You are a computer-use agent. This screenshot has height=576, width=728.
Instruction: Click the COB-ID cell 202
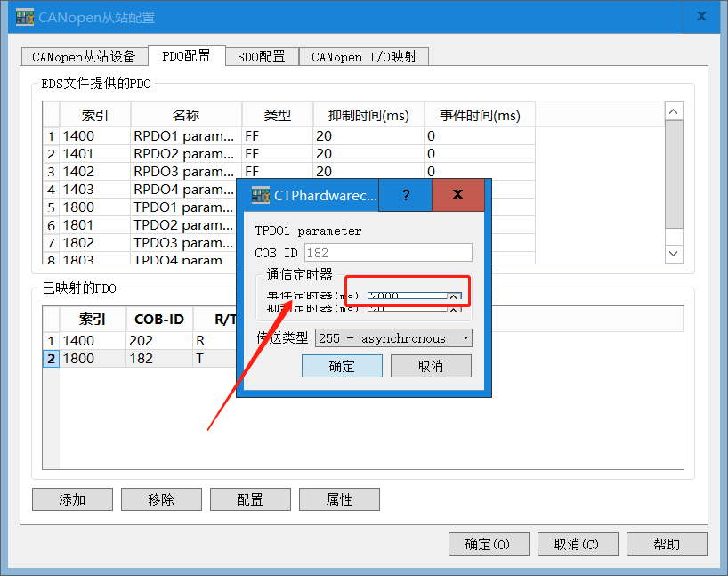point(159,340)
